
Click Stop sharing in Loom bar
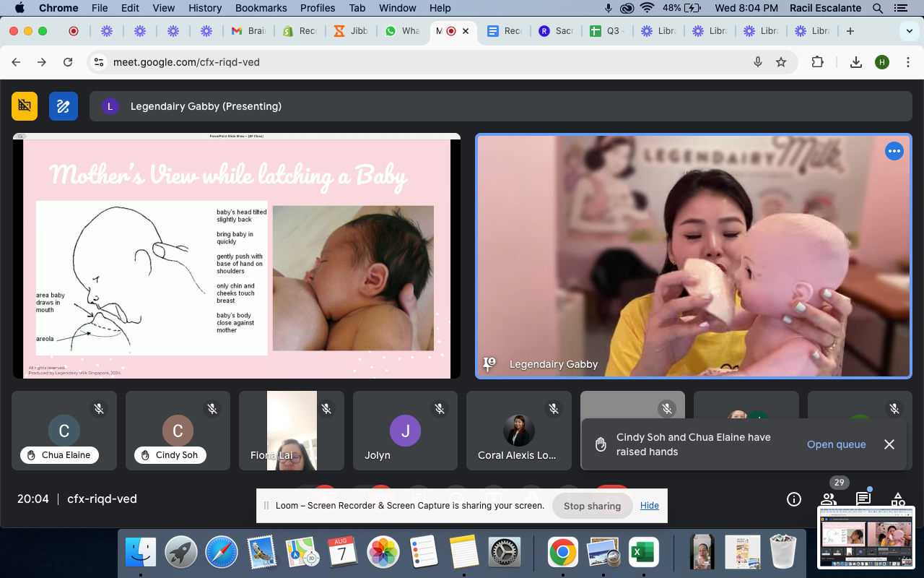[x=592, y=506]
